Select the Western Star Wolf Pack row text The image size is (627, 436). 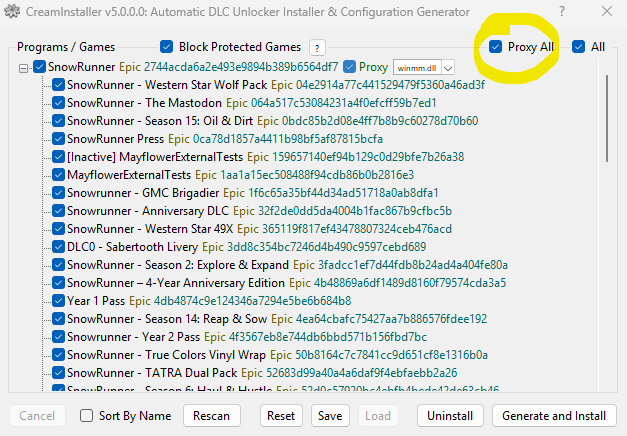coord(167,85)
